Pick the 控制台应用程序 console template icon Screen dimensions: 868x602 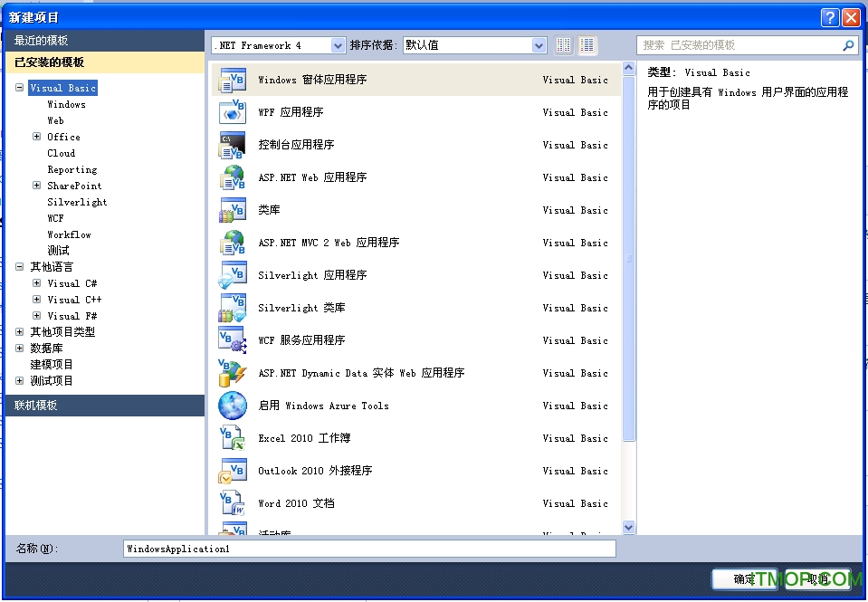pos(233,145)
